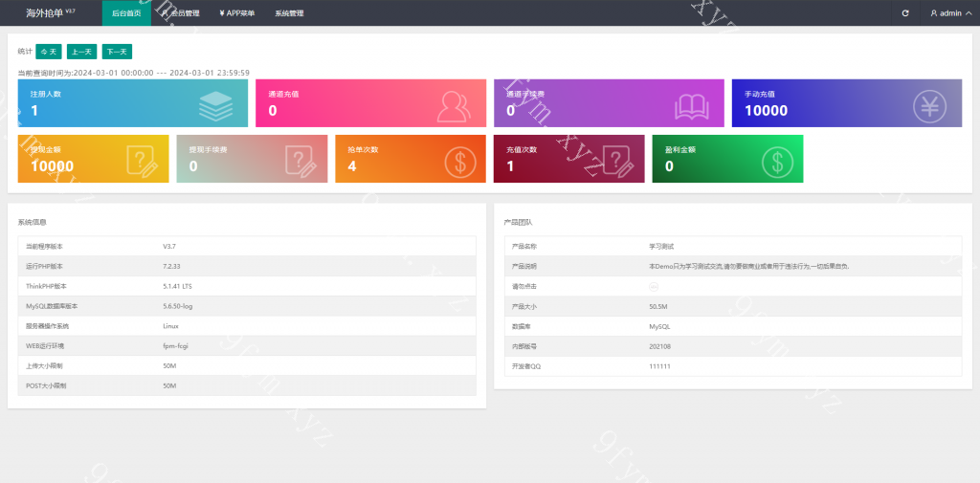Click the PHP version value 7.2.33
The width and height of the screenshot is (980, 483).
(171, 266)
